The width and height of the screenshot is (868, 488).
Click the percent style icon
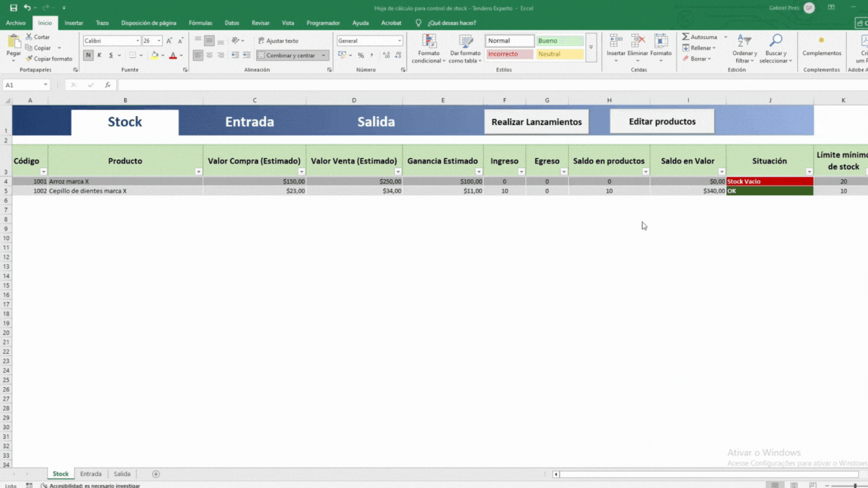coord(361,55)
